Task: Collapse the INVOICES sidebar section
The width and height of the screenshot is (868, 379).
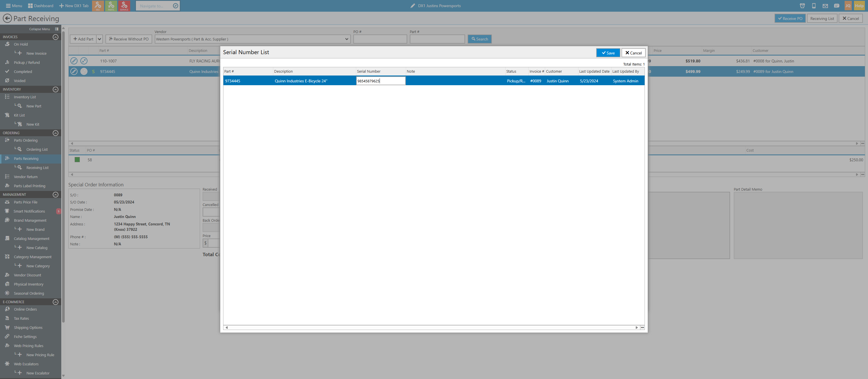Action: (56, 37)
